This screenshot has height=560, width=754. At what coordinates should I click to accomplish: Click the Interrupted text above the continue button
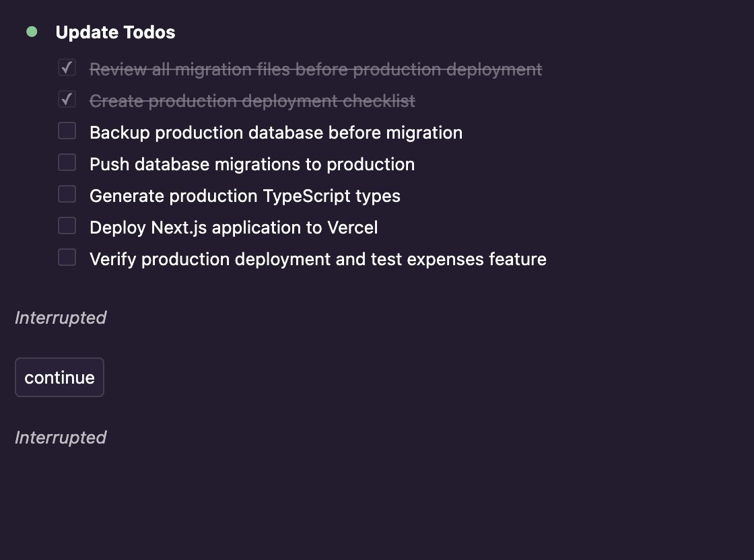pyautogui.click(x=61, y=318)
